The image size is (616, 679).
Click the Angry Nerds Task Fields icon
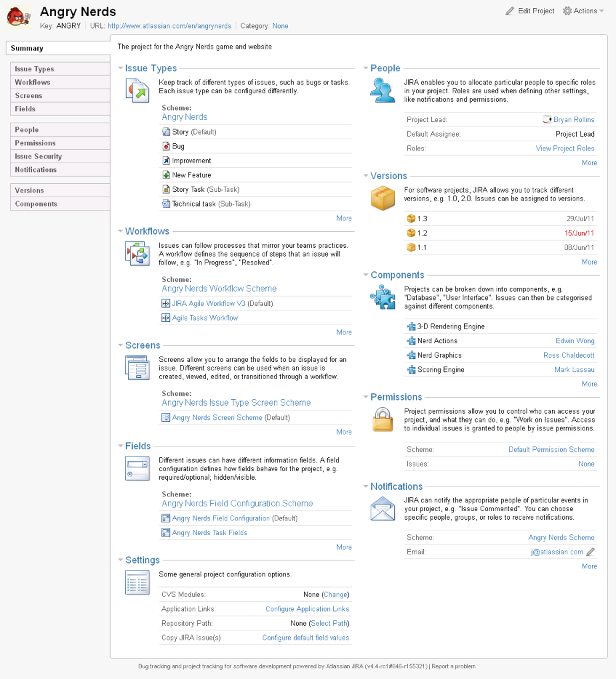(x=165, y=532)
